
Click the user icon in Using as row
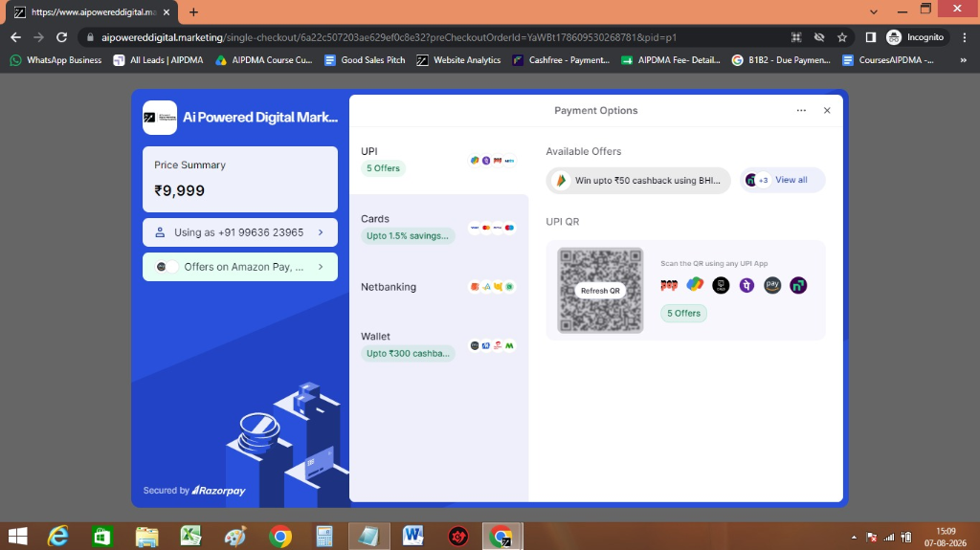point(160,232)
